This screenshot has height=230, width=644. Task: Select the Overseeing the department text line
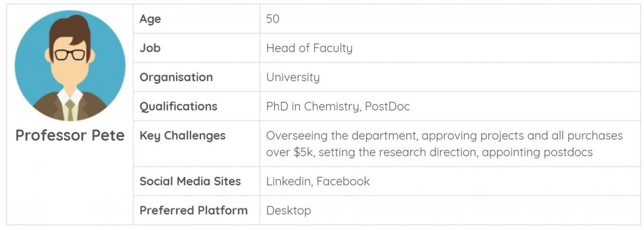point(444,135)
